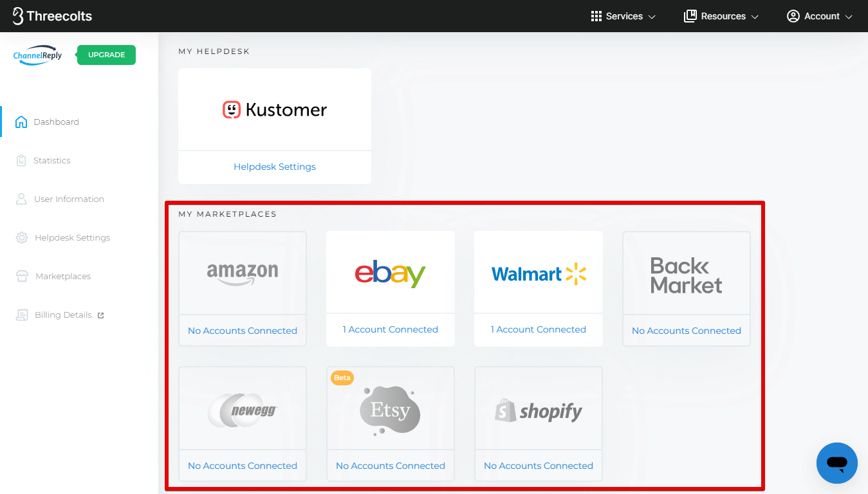
Task: Open Statistics in the sidebar
Action: coord(52,160)
